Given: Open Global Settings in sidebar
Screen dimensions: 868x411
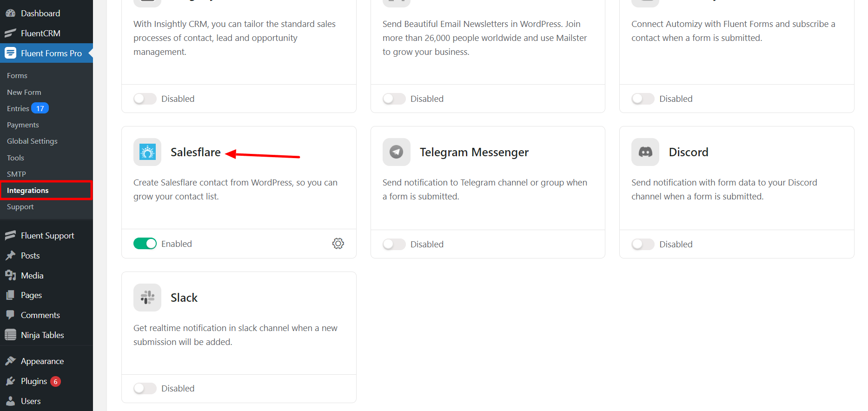Looking at the screenshot, I should pyautogui.click(x=32, y=141).
